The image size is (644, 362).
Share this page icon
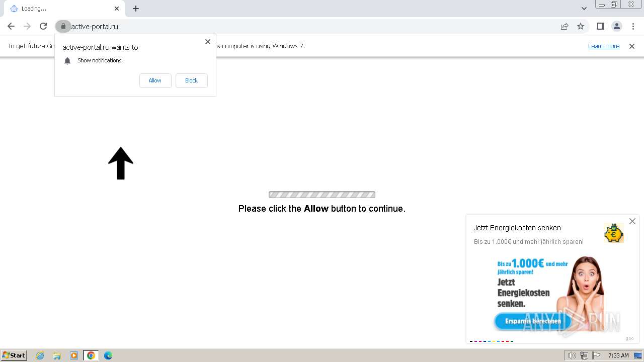coord(565,26)
